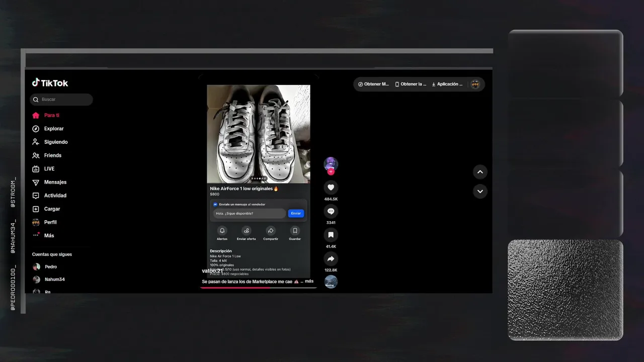The image size is (644, 362).
Task: Click the Mensajes paper-plane icon
Action: click(x=36, y=183)
